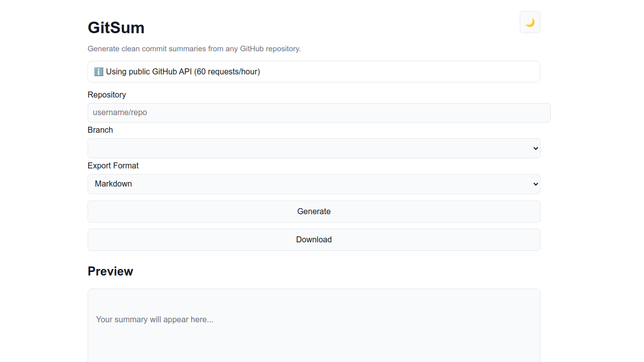
Task: Open the empty Branch dropdown
Action: click(313, 148)
